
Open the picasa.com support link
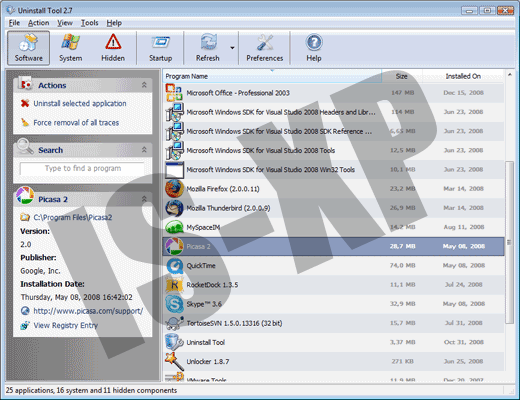pyautogui.click(x=88, y=311)
